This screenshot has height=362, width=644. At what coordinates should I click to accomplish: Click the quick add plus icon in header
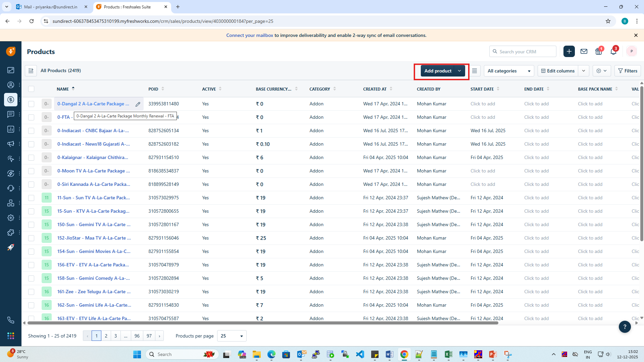click(x=569, y=52)
